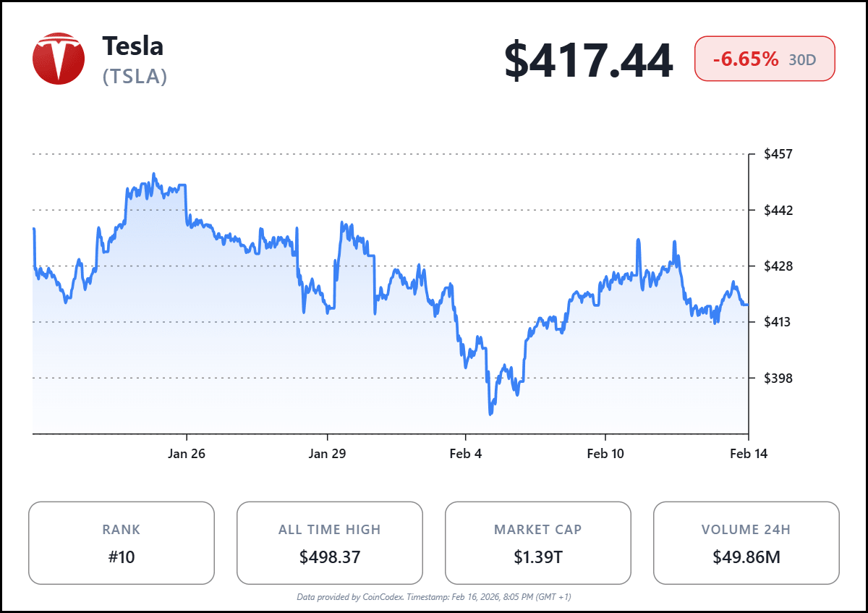Click the -6.65% 30D change badge
Viewport: 868px width, 613px height.
pyautogui.click(x=765, y=59)
